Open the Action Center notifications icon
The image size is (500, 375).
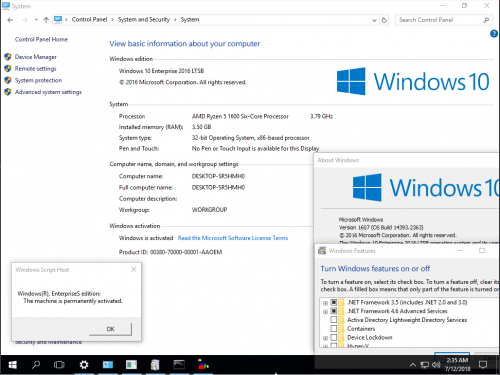pyautogui.click(x=483, y=365)
